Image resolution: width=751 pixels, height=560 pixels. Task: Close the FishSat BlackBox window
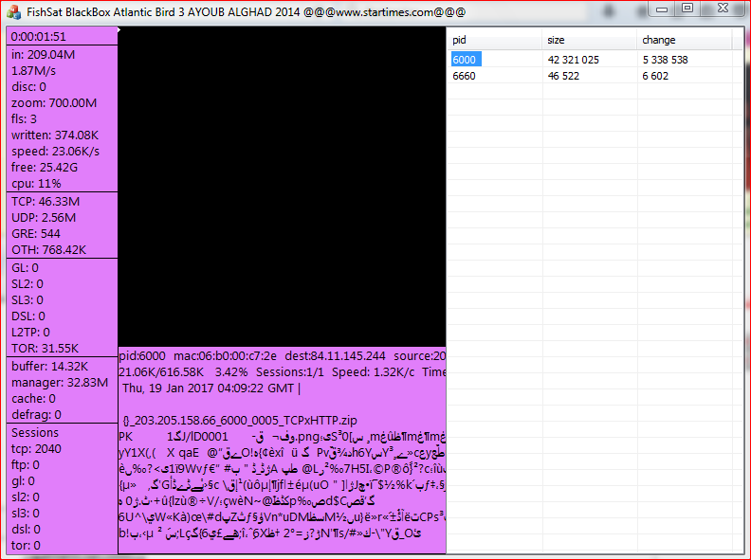point(723,8)
